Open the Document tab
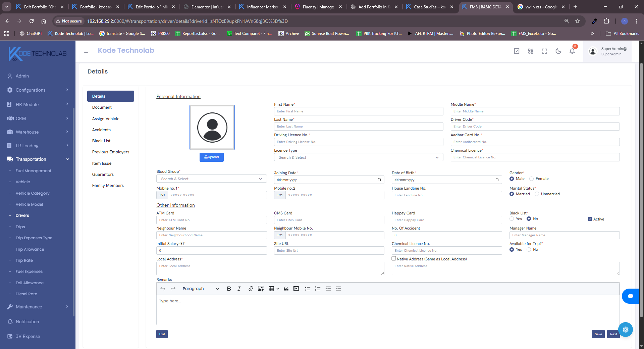 [102, 107]
